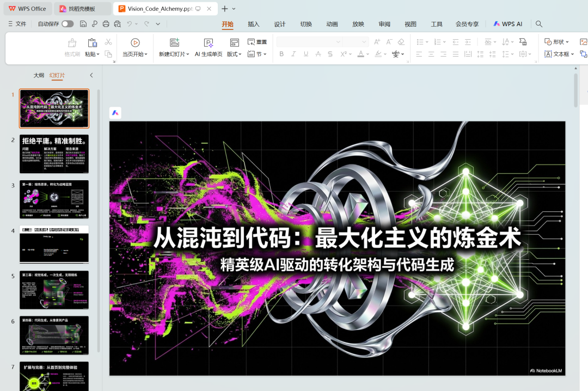The image size is (588, 391).
Task: Click the save icon in quick access toolbar
Action: click(x=83, y=24)
